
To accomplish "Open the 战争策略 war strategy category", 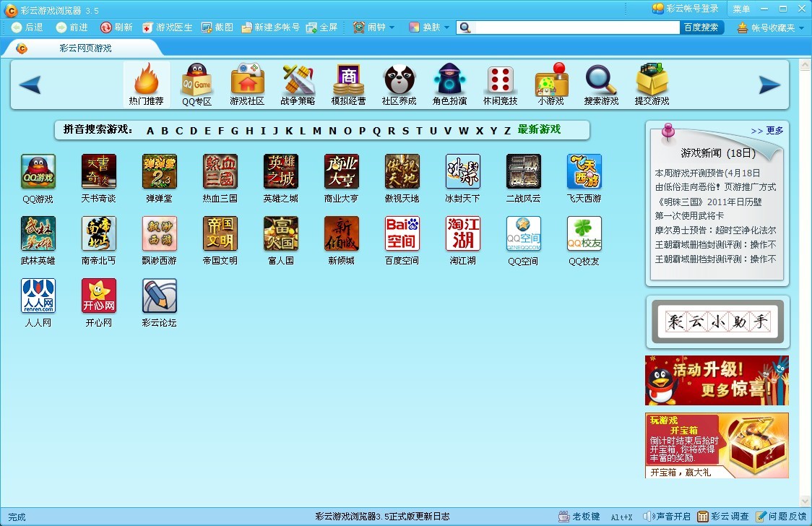I will point(298,85).
